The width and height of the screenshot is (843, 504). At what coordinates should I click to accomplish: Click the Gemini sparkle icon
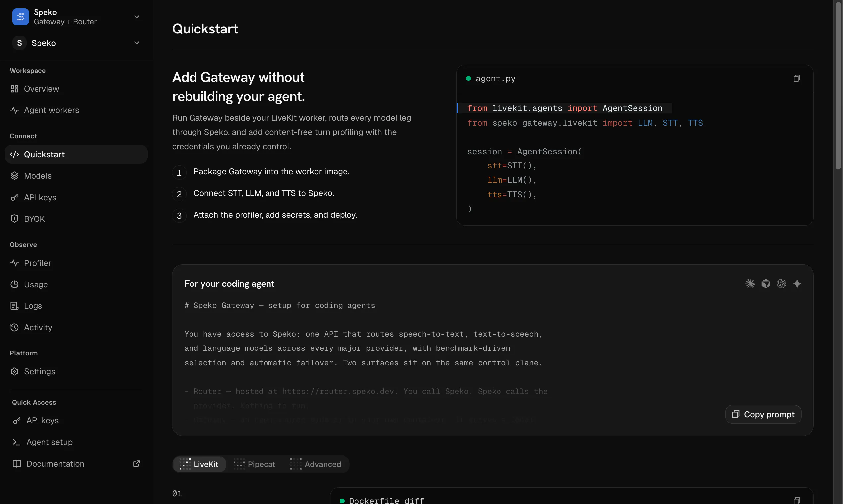tap(797, 283)
